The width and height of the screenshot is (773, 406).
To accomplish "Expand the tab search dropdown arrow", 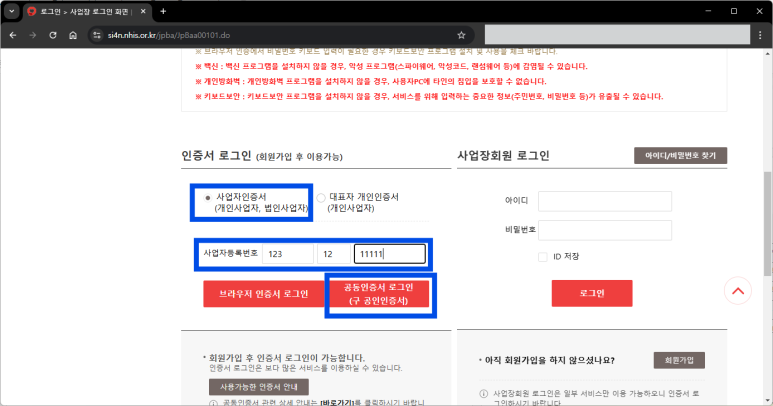I will pos(11,11).
